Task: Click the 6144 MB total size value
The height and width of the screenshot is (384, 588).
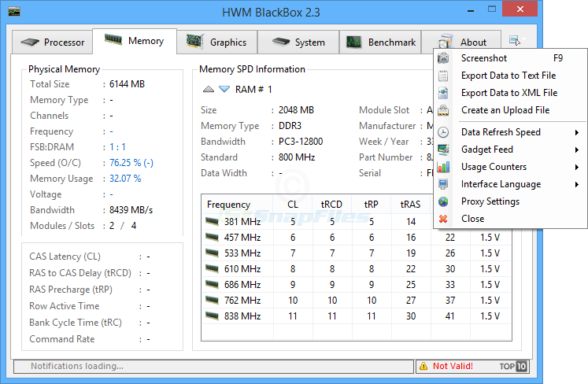Action: coord(128,84)
